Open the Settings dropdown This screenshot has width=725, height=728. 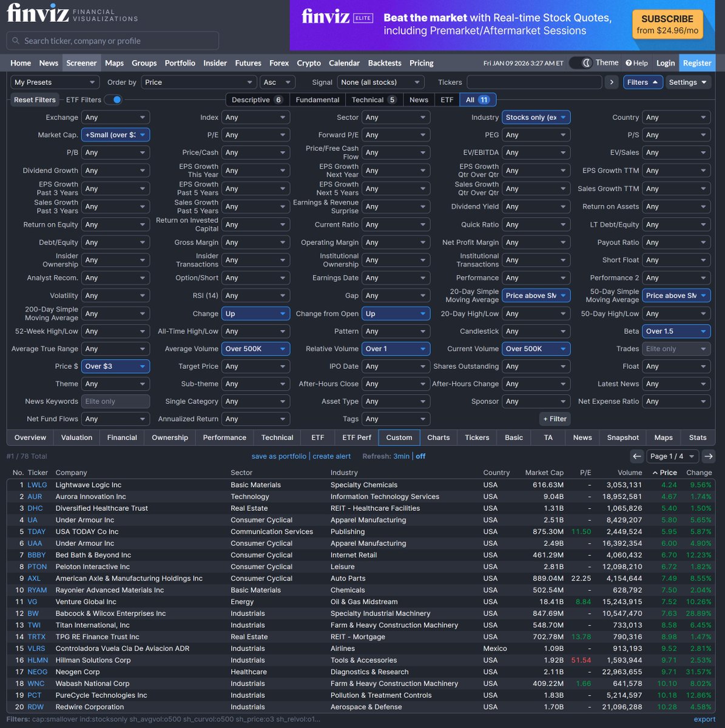pyautogui.click(x=687, y=82)
